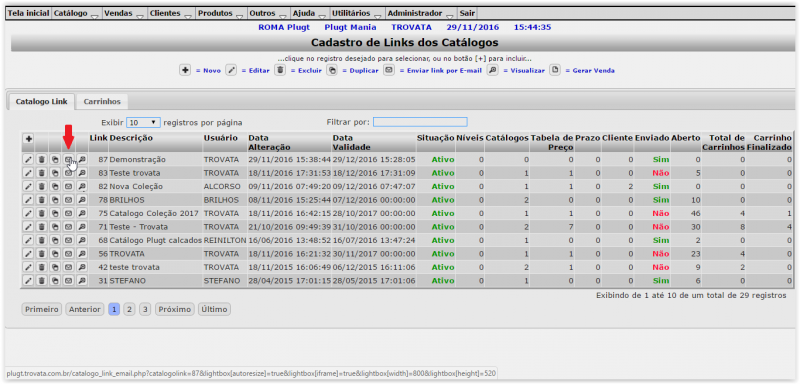The image size is (800, 384).
Task: Click the Gerar Venda legend icon
Action: coord(555,70)
